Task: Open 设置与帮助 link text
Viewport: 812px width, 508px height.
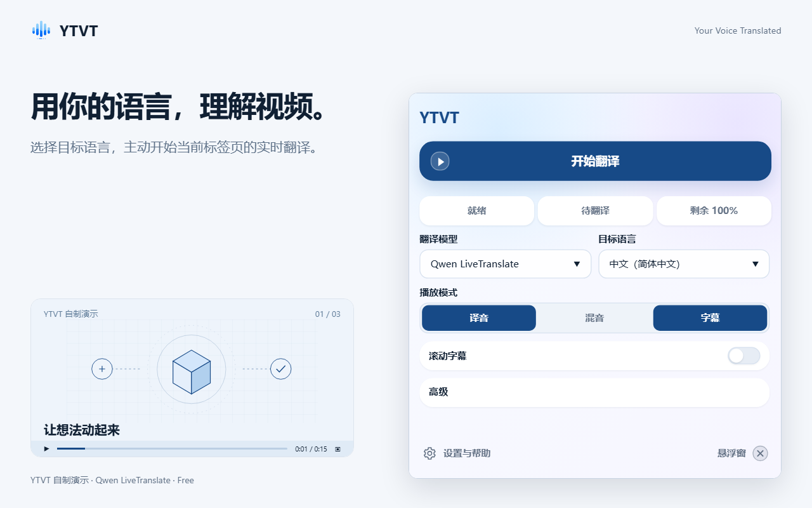Action: tap(467, 453)
